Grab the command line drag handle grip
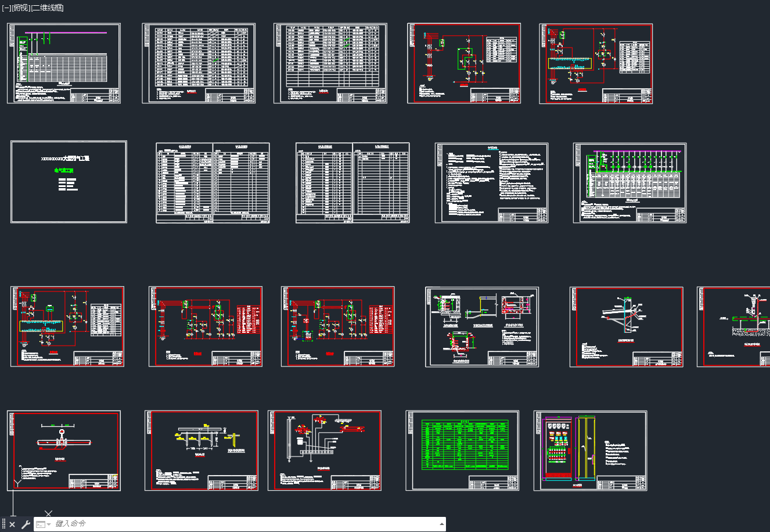This screenshot has height=532, width=770. point(3,524)
